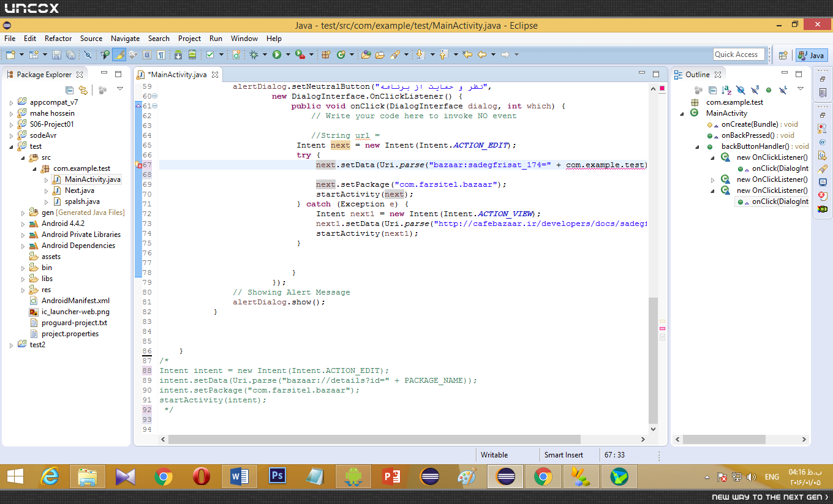Click the project.properties file
The image size is (833, 504).
coord(70,334)
